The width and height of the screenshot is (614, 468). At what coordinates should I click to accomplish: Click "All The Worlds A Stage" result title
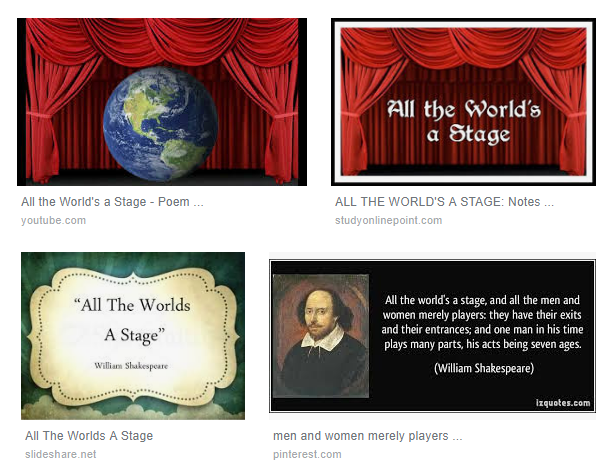[x=89, y=435]
